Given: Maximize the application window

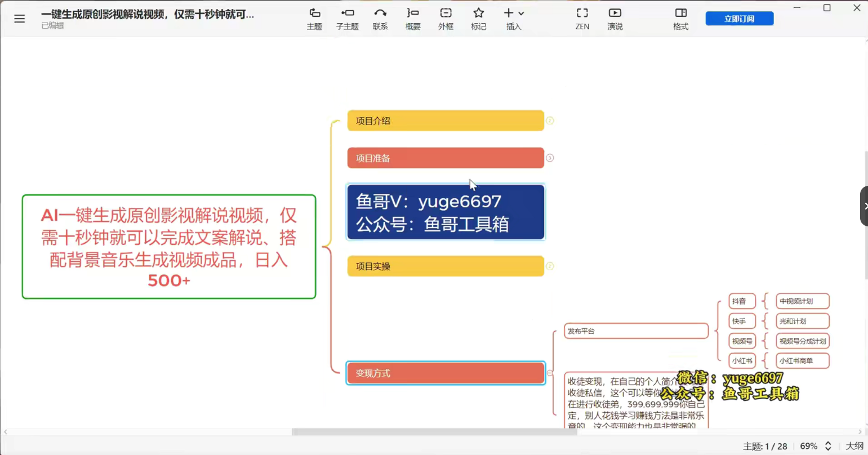Looking at the screenshot, I should (827, 8).
